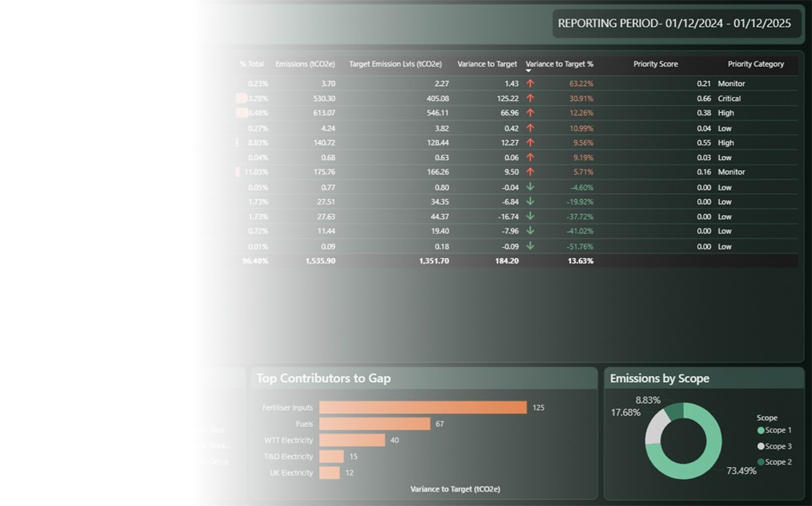Sort by Priority Score column header
The height and width of the screenshot is (506, 812).
[x=655, y=64]
